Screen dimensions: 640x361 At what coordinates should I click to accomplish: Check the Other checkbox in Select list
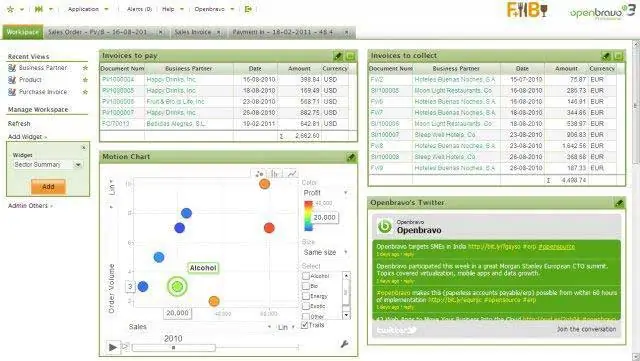click(x=306, y=316)
